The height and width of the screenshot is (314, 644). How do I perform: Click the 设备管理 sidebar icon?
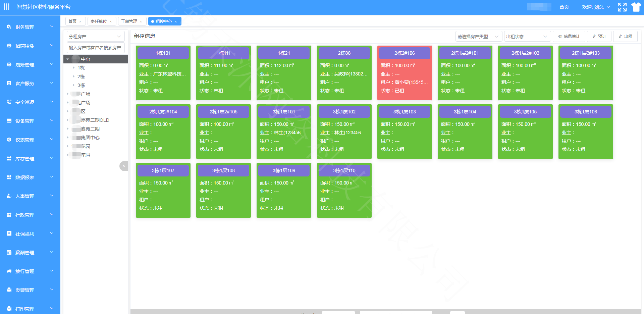pos(9,121)
